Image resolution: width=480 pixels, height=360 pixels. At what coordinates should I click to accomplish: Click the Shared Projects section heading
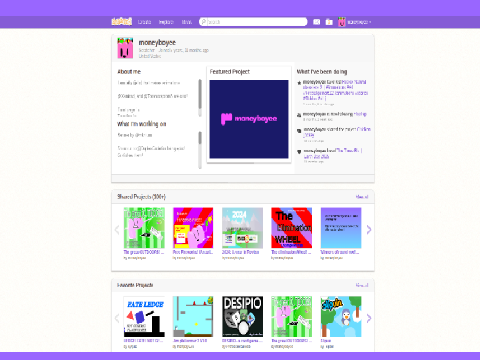[141, 197]
